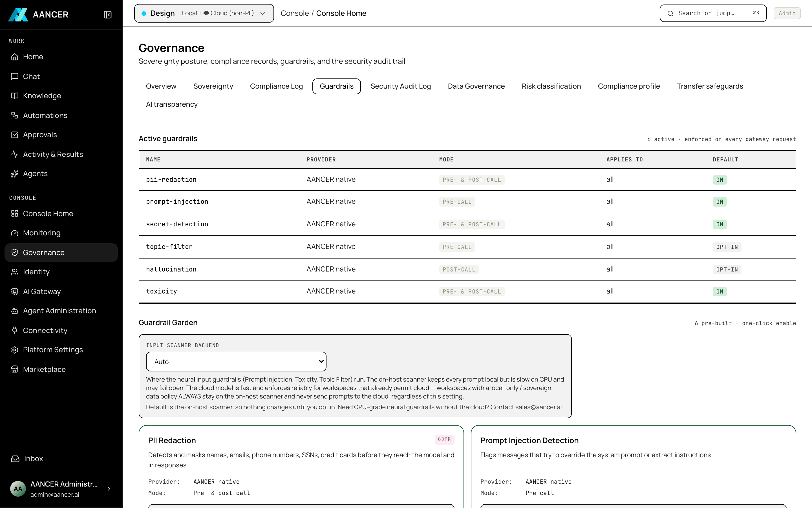Click the Agent Administration robot icon
The image size is (812, 508).
pos(14,311)
